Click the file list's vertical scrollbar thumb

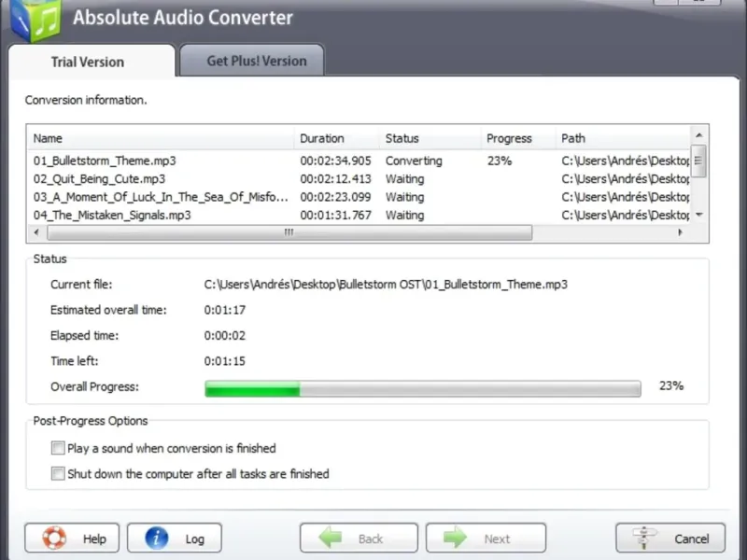coord(698,161)
